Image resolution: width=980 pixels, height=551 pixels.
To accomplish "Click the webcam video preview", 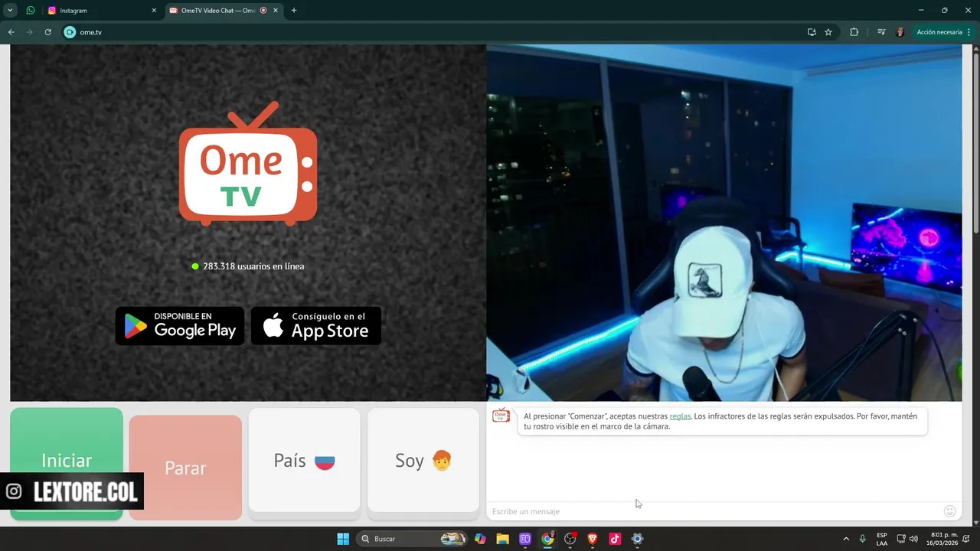I will (x=724, y=223).
